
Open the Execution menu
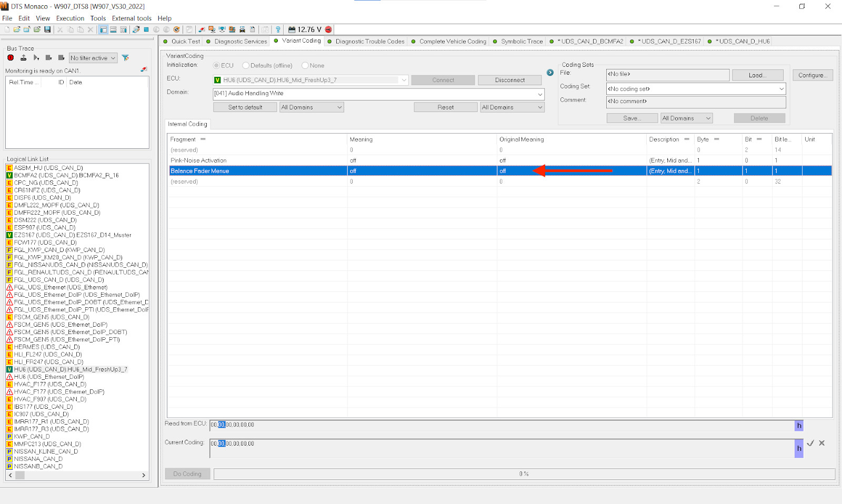(70, 18)
